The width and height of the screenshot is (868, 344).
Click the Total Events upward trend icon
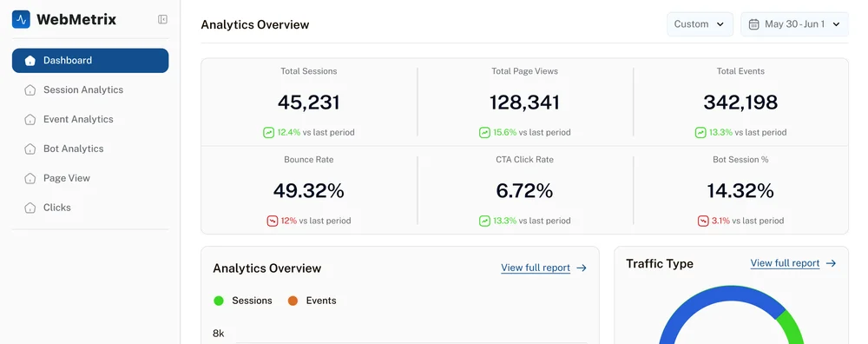pyautogui.click(x=700, y=132)
